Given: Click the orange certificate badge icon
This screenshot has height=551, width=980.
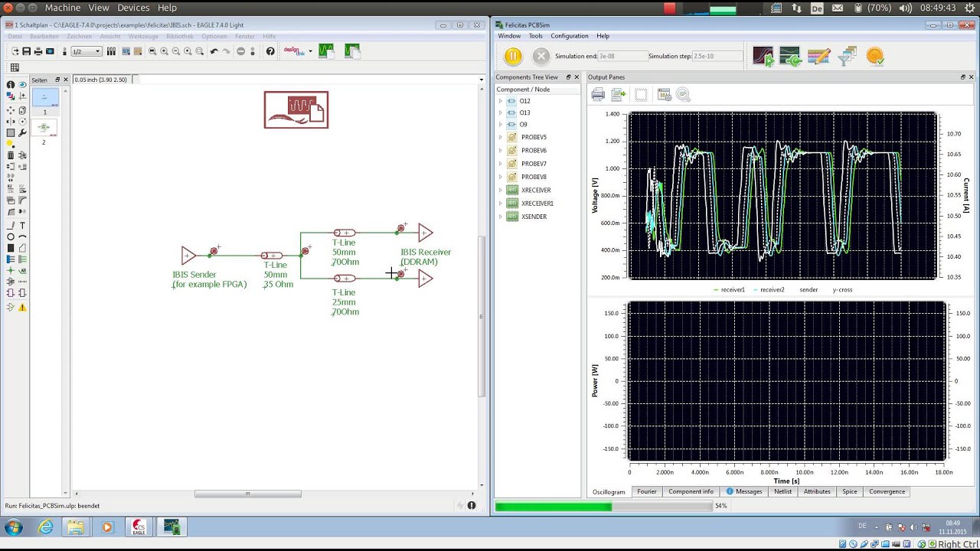Looking at the screenshot, I should [x=875, y=56].
